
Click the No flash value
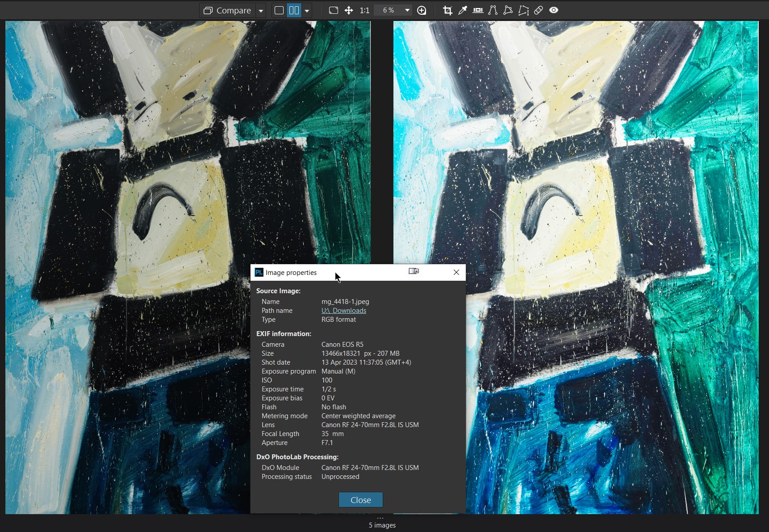(x=334, y=407)
